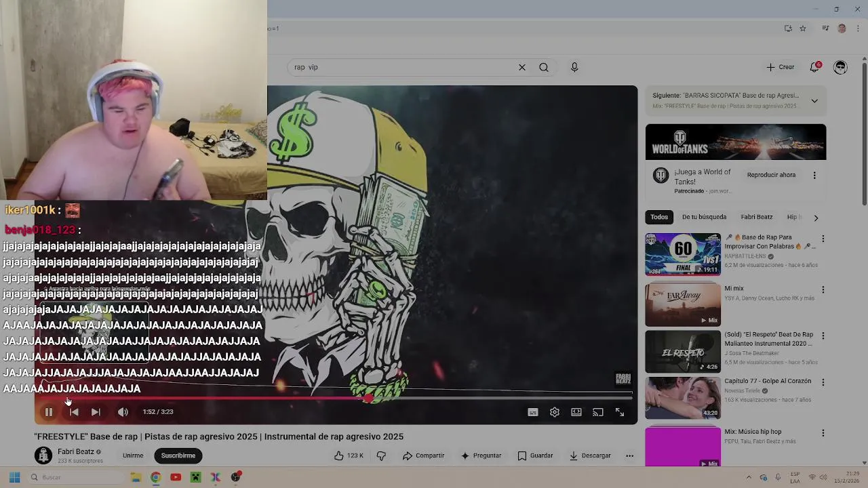868x488 pixels.
Task: Expand the Siguiente mix queue panel
Action: tap(814, 100)
